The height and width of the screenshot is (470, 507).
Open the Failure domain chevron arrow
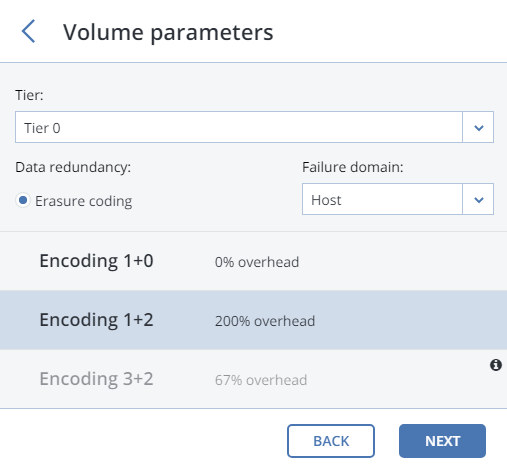(478, 199)
